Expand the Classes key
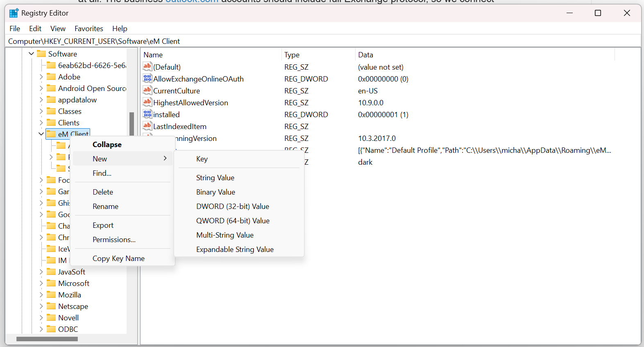The image size is (644, 347). pos(41,111)
